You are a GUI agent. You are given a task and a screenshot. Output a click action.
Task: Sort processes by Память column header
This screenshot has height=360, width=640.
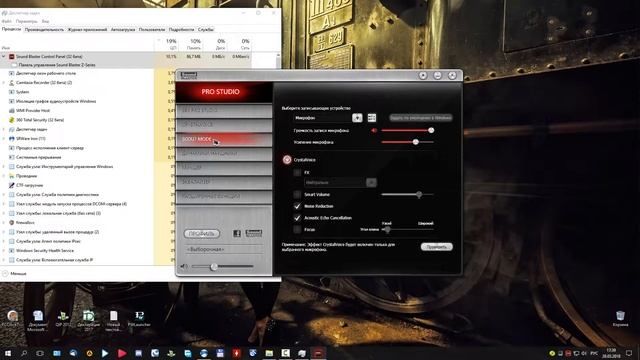click(191, 44)
